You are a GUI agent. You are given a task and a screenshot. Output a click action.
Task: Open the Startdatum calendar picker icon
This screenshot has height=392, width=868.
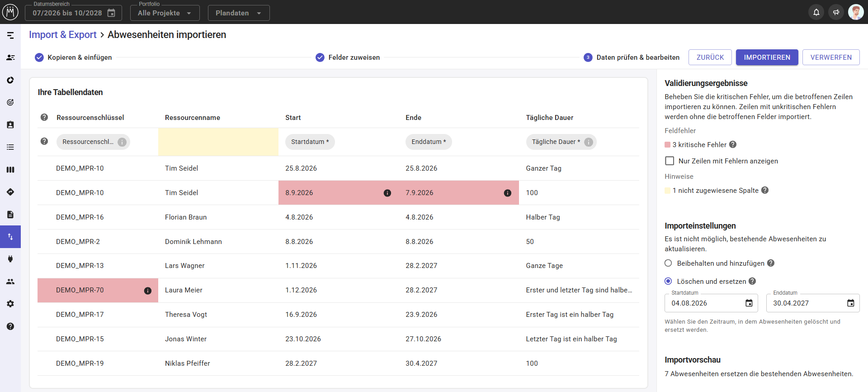point(749,303)
